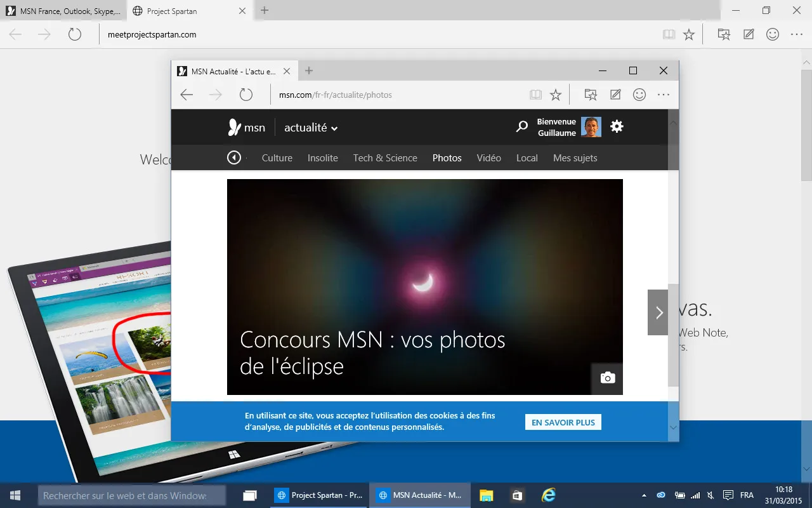
Task: Change the FRA input language
Action: coord(747,495)
